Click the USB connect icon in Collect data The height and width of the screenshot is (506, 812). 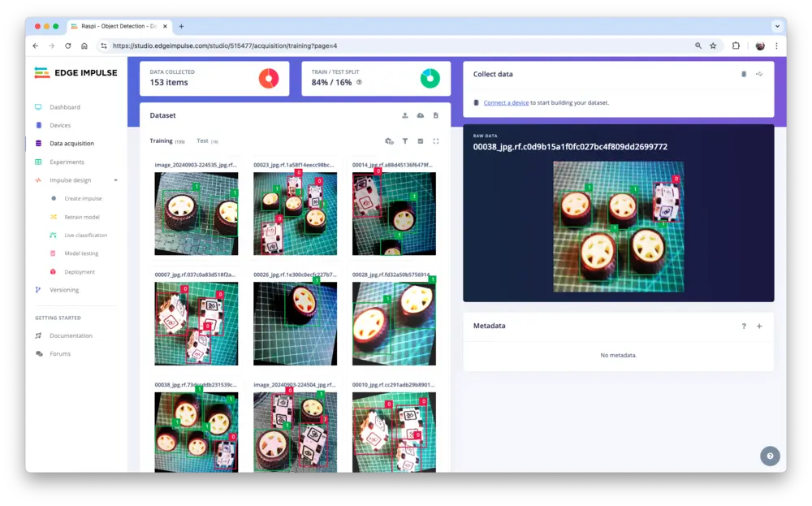click(x=759, y=74)
